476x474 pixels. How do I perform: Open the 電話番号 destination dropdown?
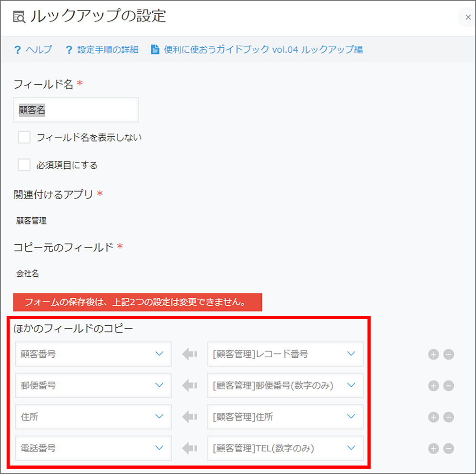[93, 448]
